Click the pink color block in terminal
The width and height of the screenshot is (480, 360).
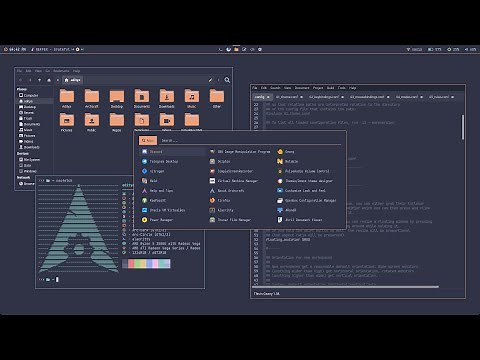[x=155, y=264]
